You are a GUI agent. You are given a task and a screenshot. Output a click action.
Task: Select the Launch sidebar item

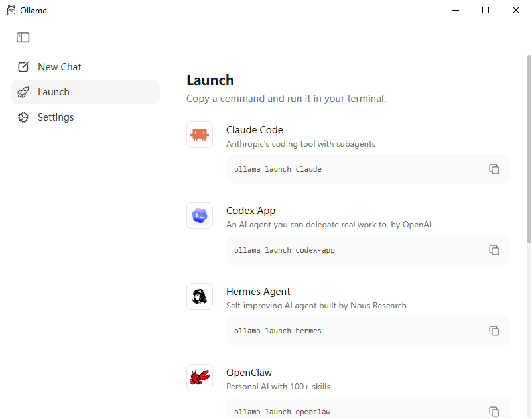tap(86, 92)
